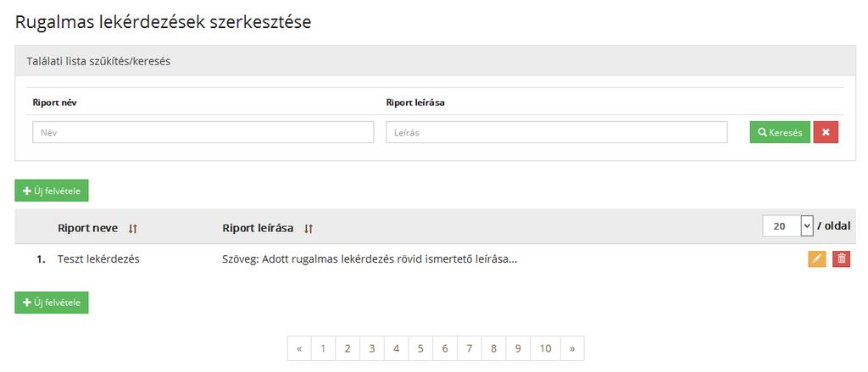The height and width of the screenshot is (372, 868).
Task: Click the green Keresés search button
Action: [x=780, y=132]
